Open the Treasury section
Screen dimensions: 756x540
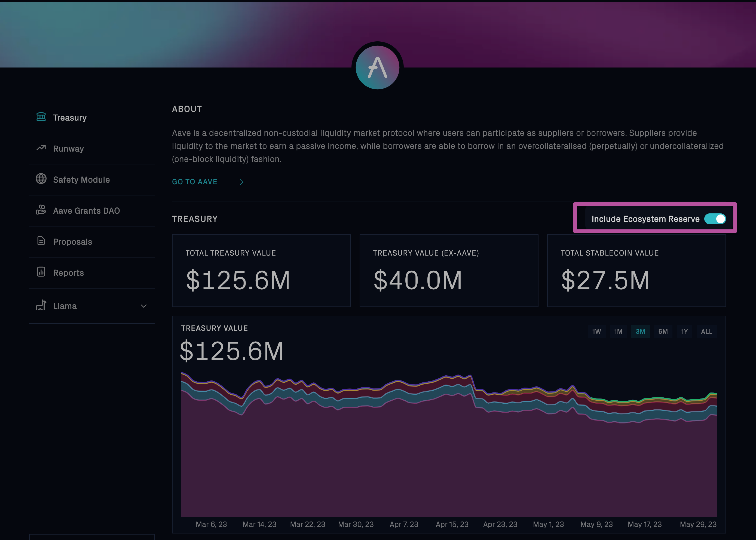(92, 118)
